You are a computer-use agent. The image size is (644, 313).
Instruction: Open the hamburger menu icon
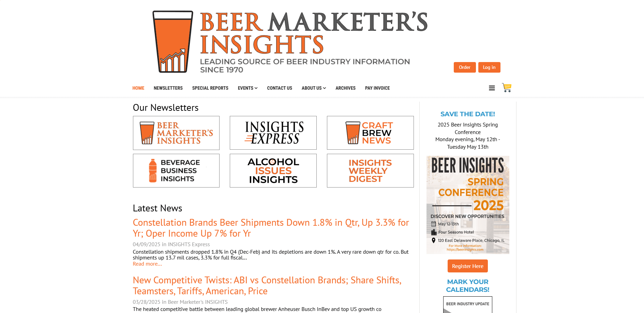492,88
